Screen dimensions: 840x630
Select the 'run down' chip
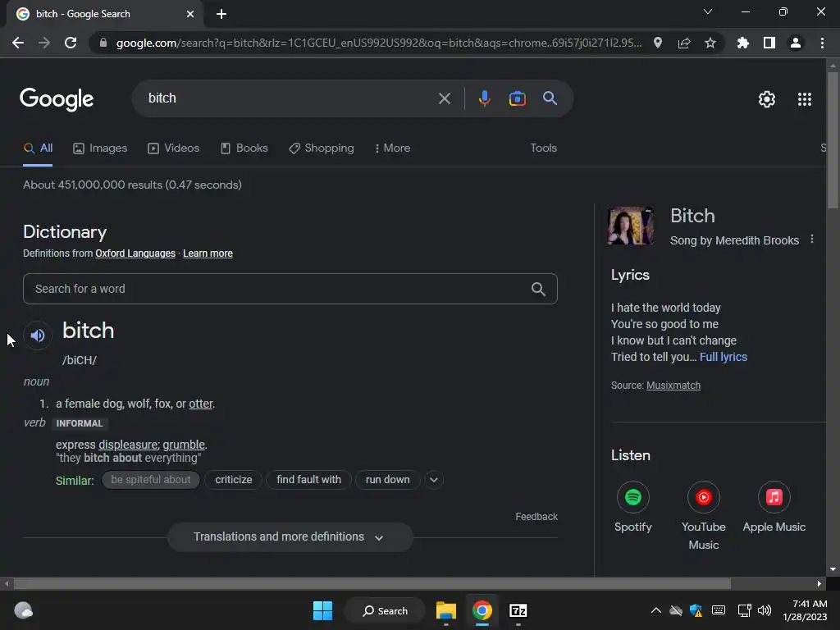[x=387, y=480]
